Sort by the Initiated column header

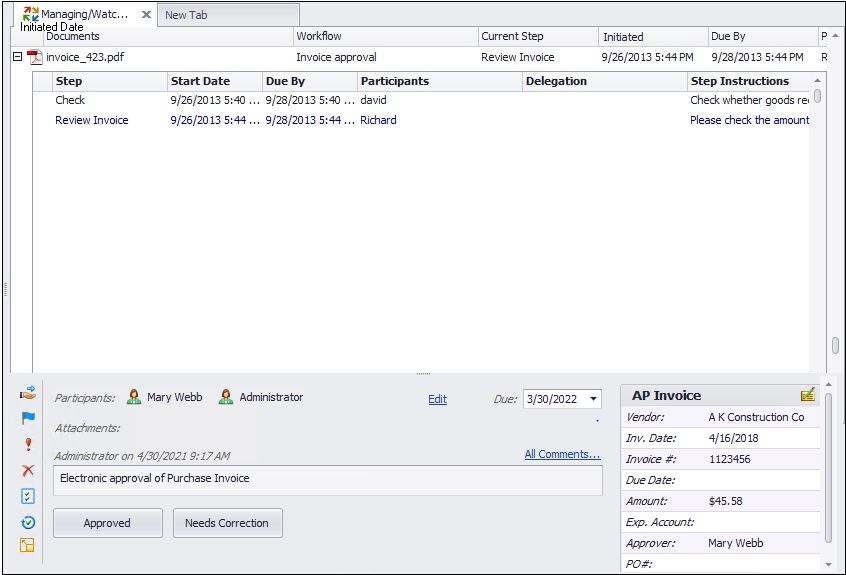(653, 37)
